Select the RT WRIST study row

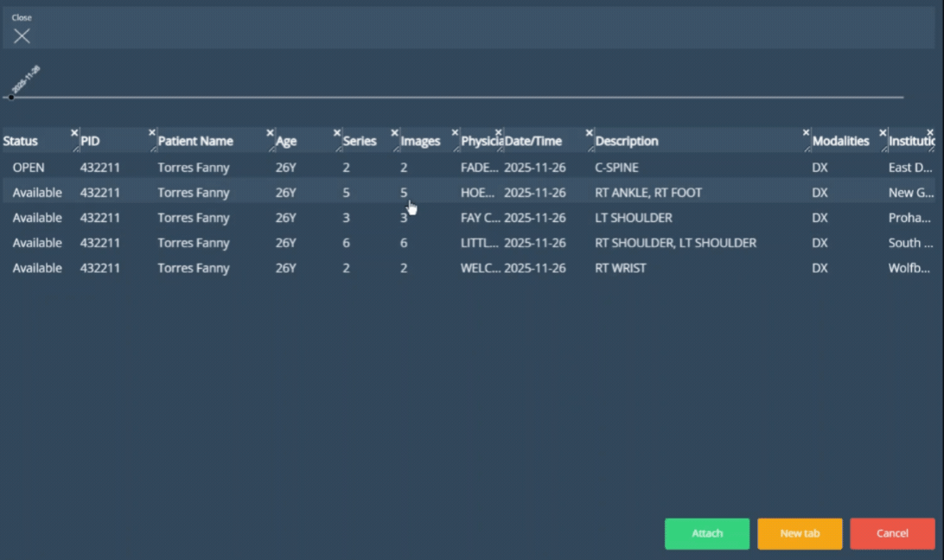coord(620,268)
